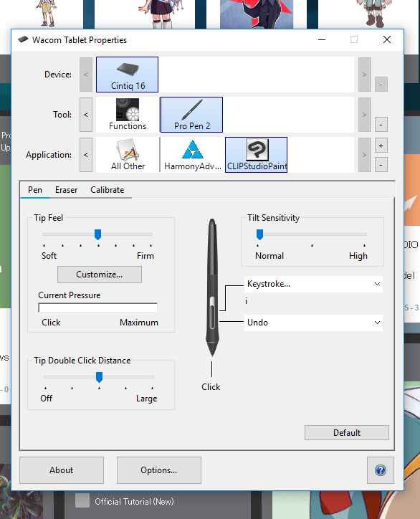Screen dimensions: 420x519
Task: Open the Options... dialog
Action: [159, 470]
